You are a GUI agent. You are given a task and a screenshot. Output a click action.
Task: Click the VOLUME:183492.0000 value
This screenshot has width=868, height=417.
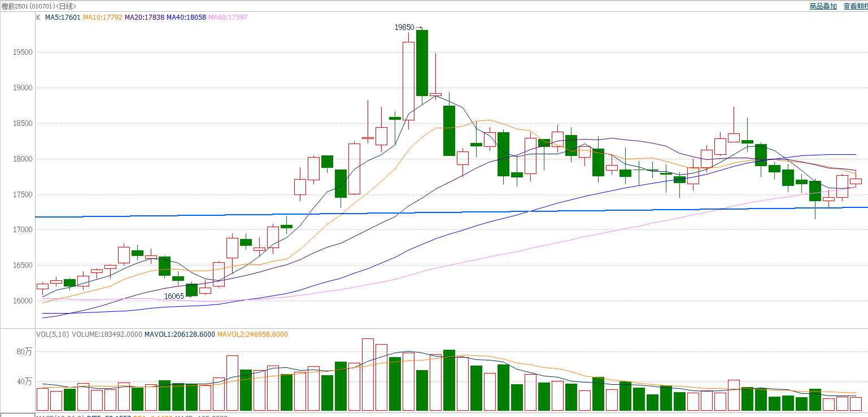[107, 335]
